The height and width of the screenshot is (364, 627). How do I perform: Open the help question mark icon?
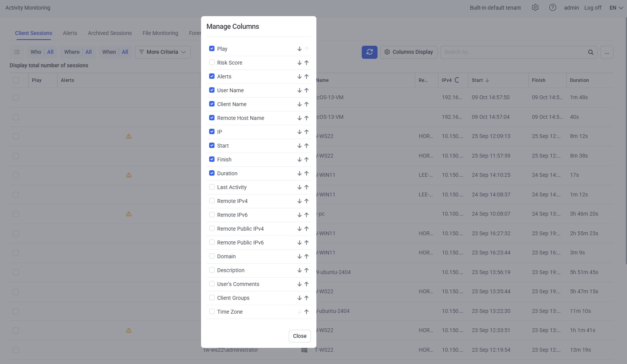coord(552,8)
